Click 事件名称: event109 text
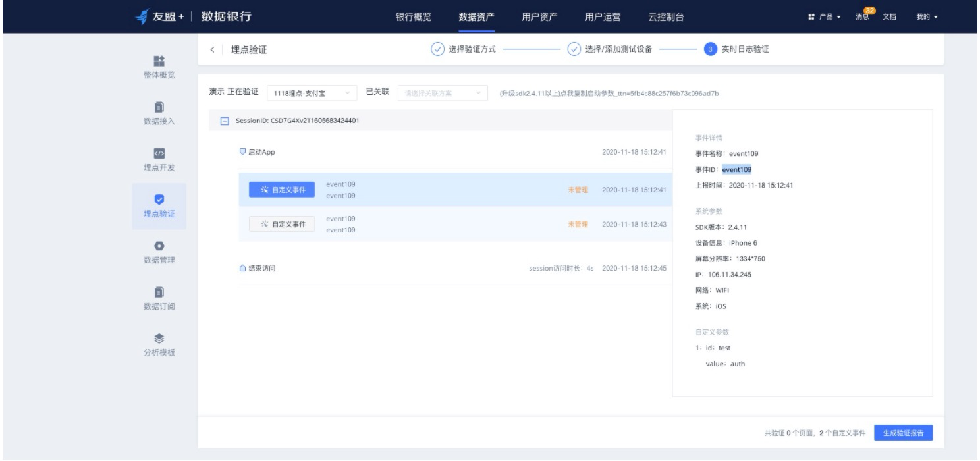 point(727,153)
